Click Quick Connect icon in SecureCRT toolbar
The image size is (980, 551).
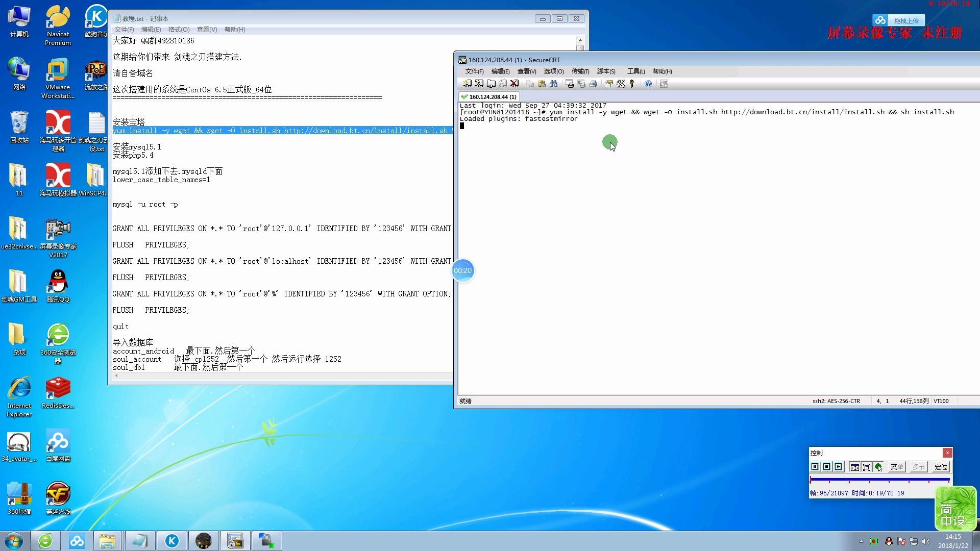[479, 84]
